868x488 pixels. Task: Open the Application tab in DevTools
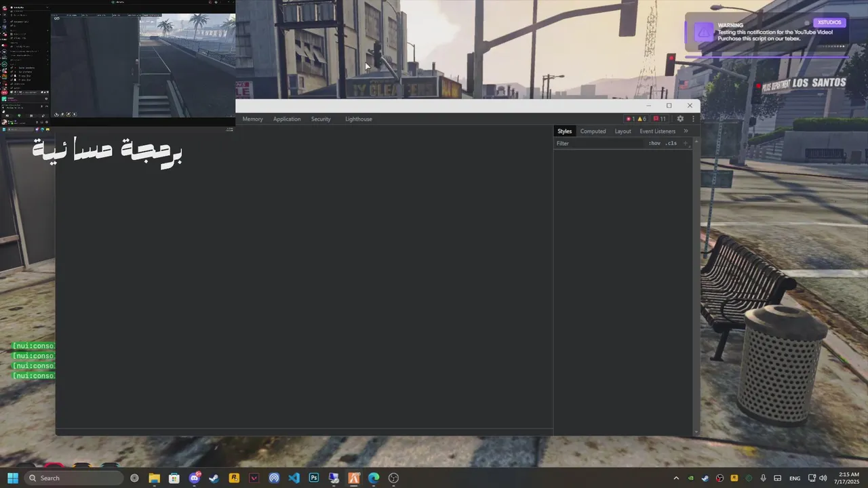(x=287, y=119)
